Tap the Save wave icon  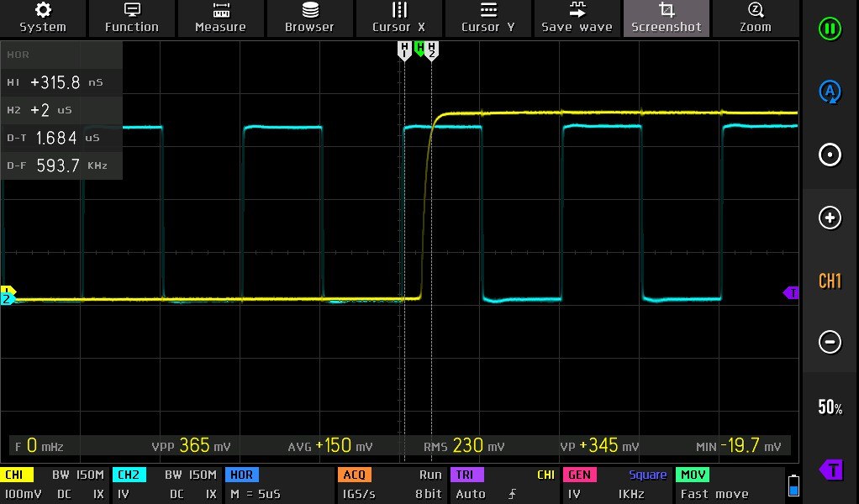click(577, 18)
